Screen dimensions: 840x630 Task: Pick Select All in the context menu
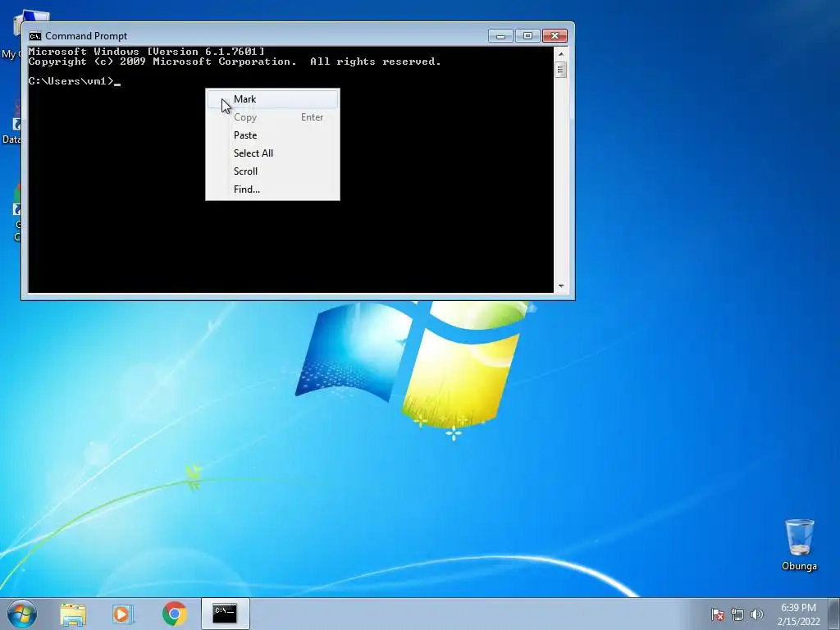click(272, 153)
